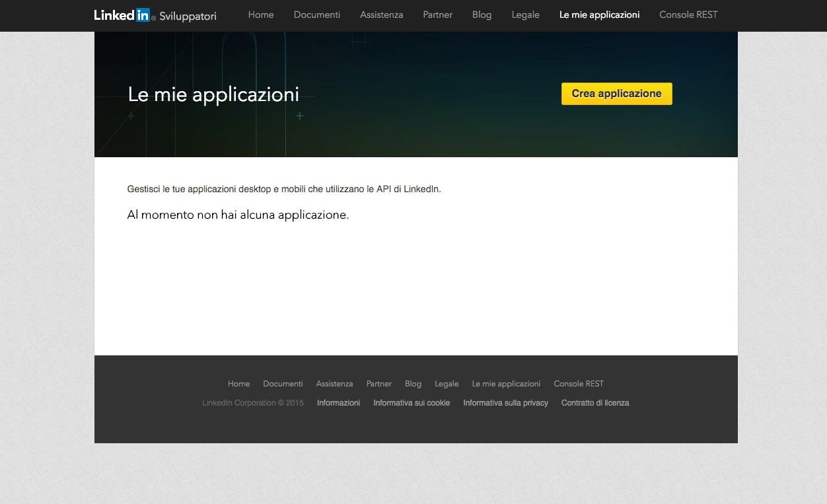
Task: Open Informativa sui cookie link
Action: point(412,403)
